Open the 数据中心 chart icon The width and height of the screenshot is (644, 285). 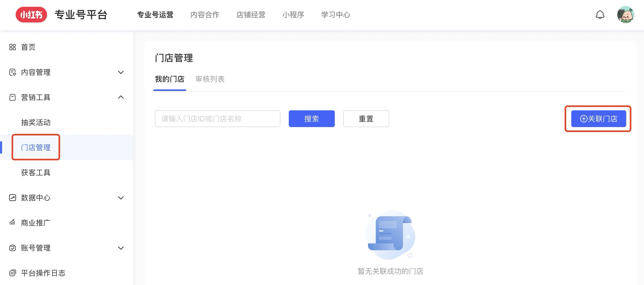[12, 197]
